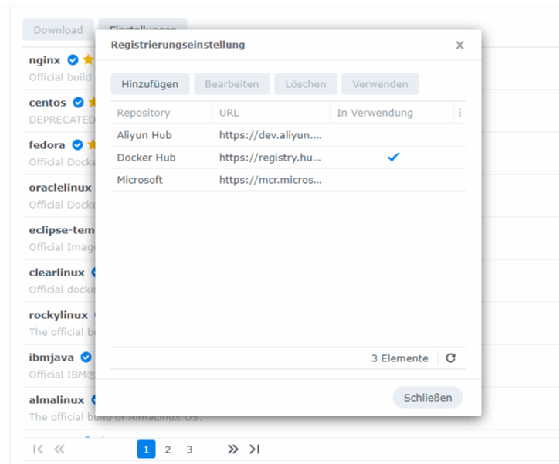Select the Aliyun Hub repository row
Viewport: 559px width, 464px height.
tap(288, 135)
